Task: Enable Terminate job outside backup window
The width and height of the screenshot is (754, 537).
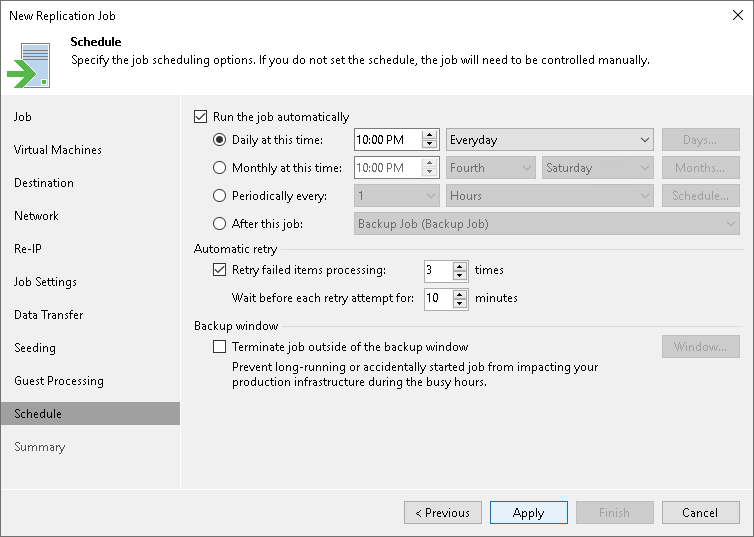Action: 220,347
